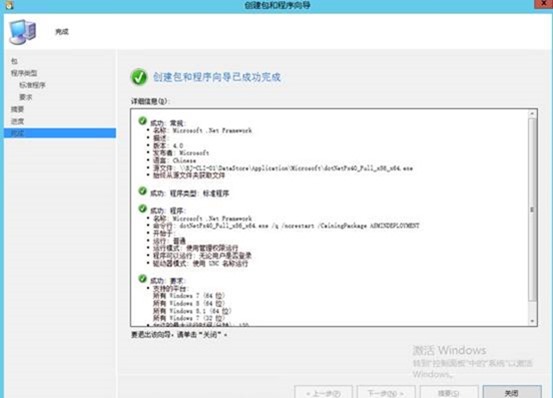The image size is (553, 398).
Task: Click green check next to 成功: 程序
Action: click(x=142, y=208)
